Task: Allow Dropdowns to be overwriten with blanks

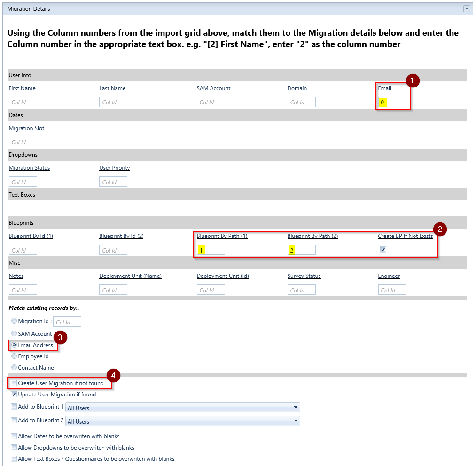Action: click(x=14, y=448)
